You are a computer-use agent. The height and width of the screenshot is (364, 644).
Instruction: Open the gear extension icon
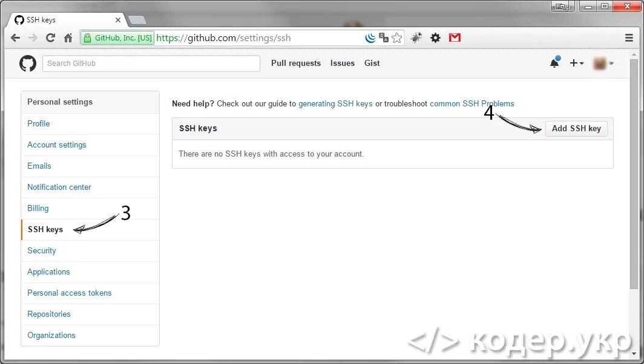pyautogui.click(x=435, y=38)
